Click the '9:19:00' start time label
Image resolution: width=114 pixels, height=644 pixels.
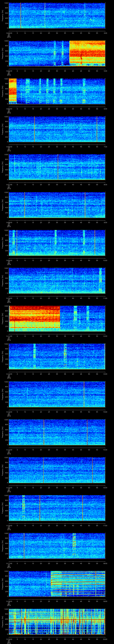(x=9, y=639)
